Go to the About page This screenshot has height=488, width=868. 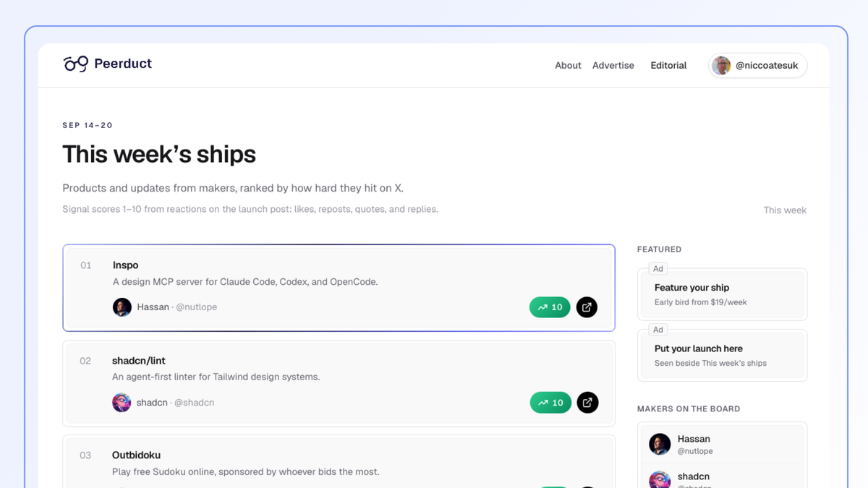click(568, 65)
